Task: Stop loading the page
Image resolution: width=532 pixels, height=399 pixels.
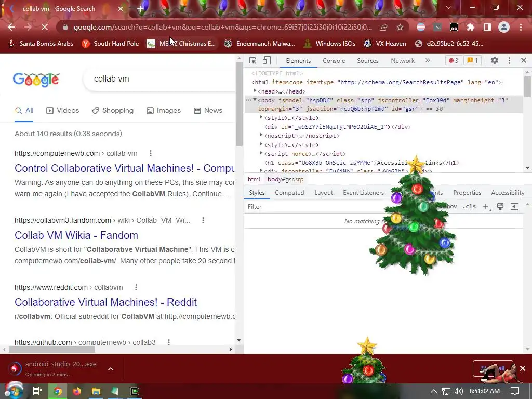Action: click(45, 27)
